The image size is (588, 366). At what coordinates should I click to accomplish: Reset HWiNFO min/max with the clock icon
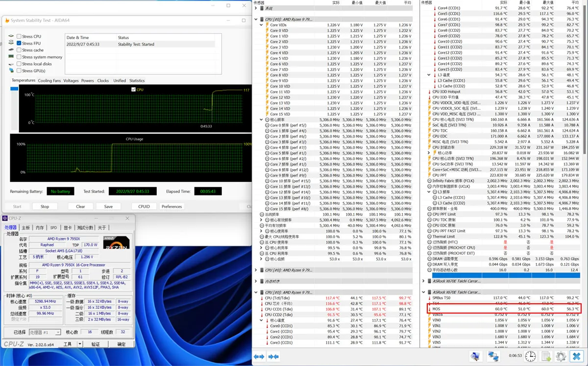(x=530, y=356)
